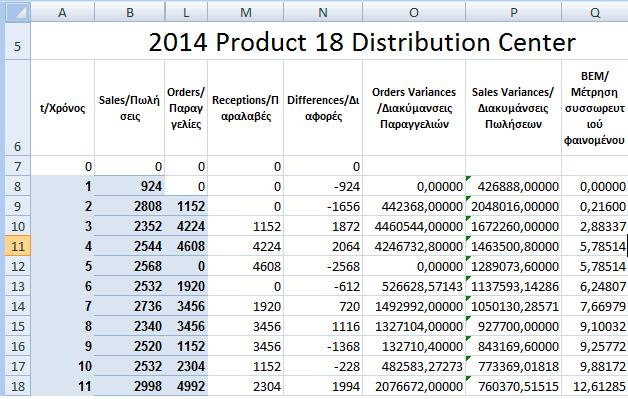Viewport: 628px width, 399px height.
Task: Click the title cell '2014 Product 18 Distribution Center'
Action: [362, 41]
